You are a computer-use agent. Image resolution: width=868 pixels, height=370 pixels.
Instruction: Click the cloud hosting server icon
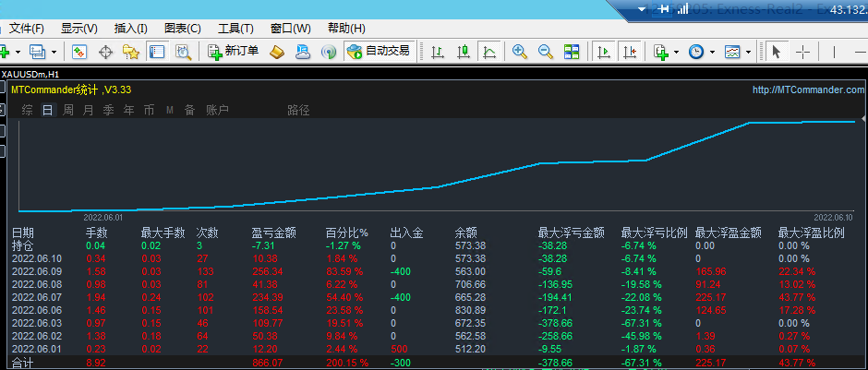[303, 52]
